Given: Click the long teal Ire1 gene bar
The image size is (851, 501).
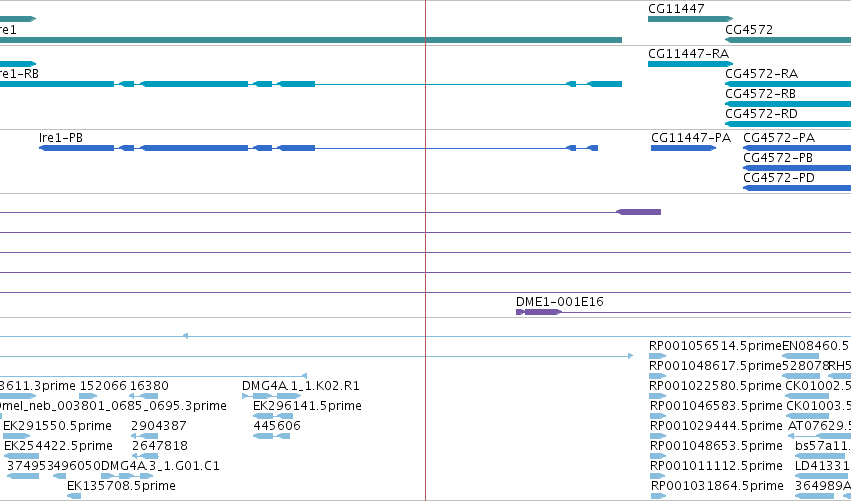Looking at the screenshot, I should click(x=310, y=40).
